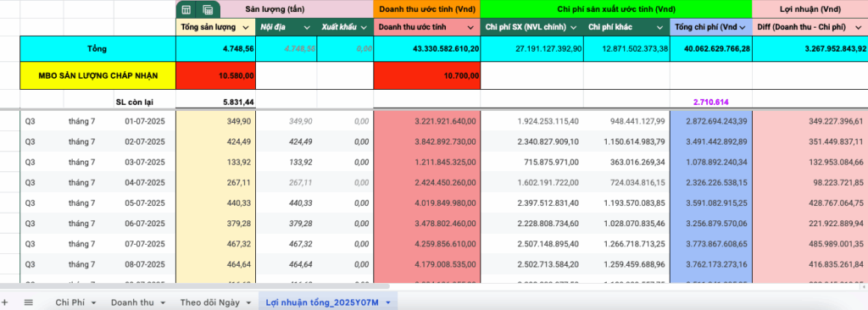Click Q3 cell in the 05-07-2025 row
Screen dimensions: 868x310
(x=42, y=202)
